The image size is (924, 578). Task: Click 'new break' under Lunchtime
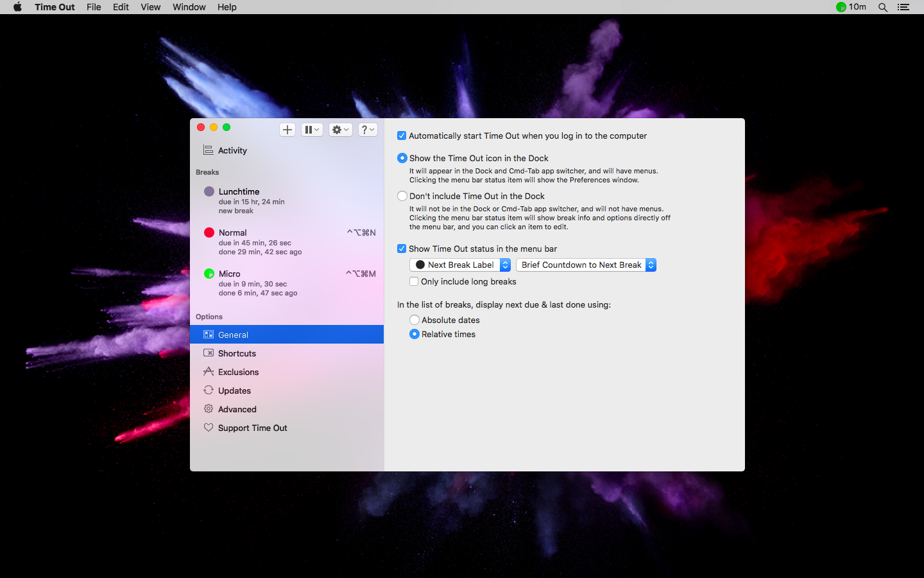[x=236, y=211]
